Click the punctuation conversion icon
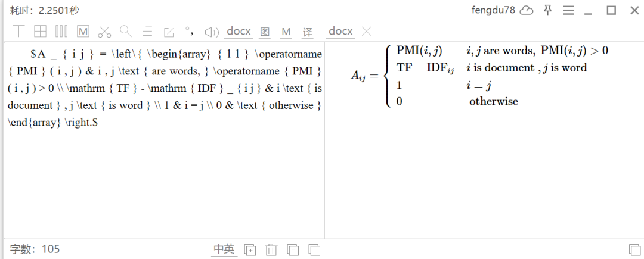This screenshot has height=259, width=644. pos(190,31)
